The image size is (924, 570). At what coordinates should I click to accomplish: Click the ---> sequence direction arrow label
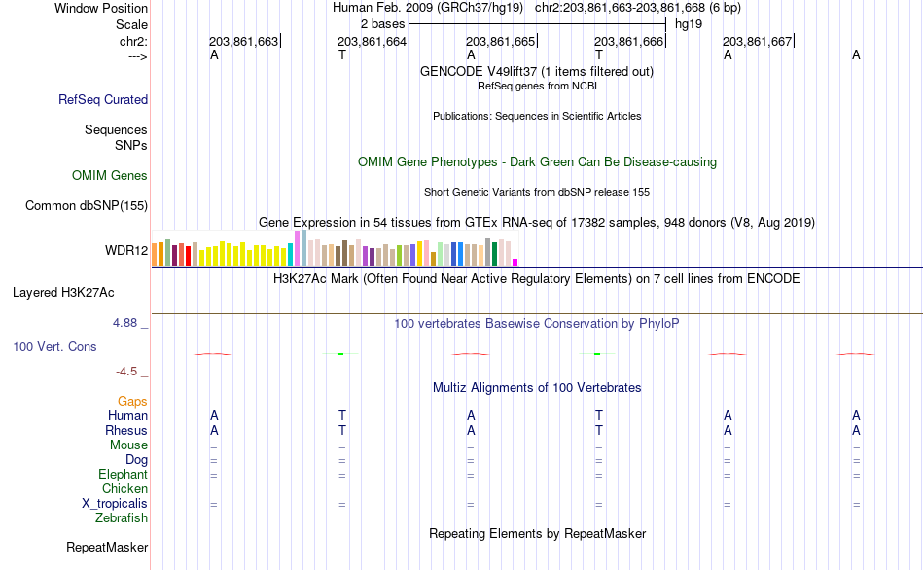(137, 56)
